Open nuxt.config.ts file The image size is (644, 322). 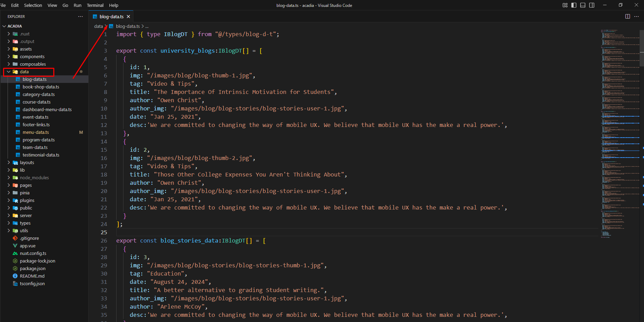44,253
